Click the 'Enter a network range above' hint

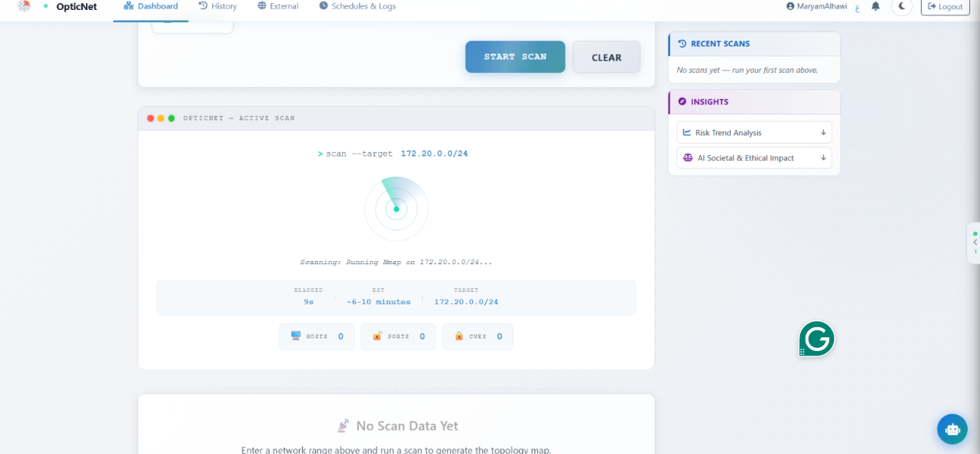point(396,450)
